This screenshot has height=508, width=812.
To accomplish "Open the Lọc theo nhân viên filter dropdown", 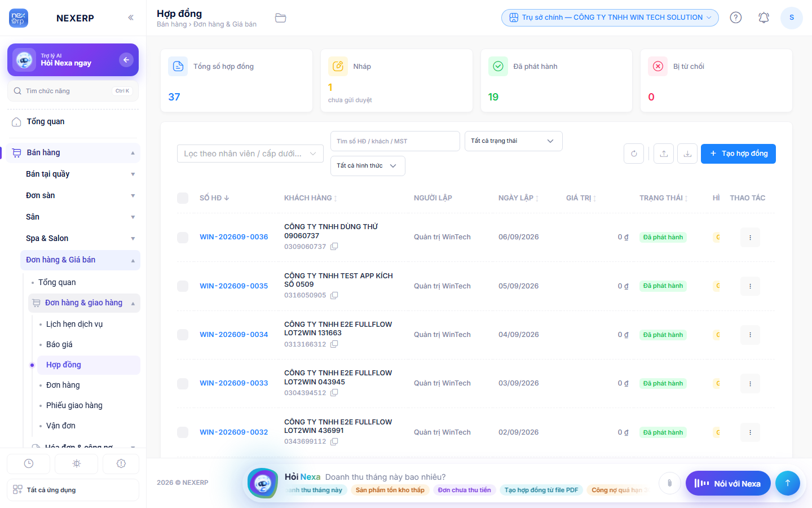I will (250, 154).
